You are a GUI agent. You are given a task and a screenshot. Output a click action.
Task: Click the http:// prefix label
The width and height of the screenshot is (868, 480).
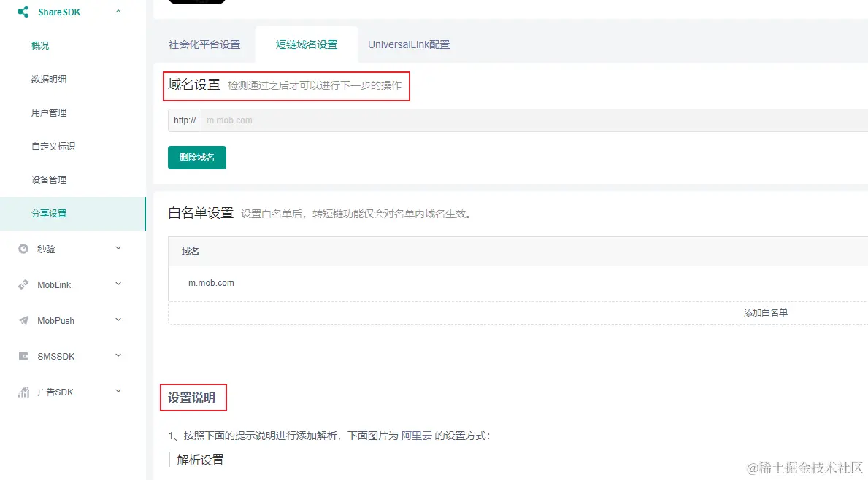[185, 120]
